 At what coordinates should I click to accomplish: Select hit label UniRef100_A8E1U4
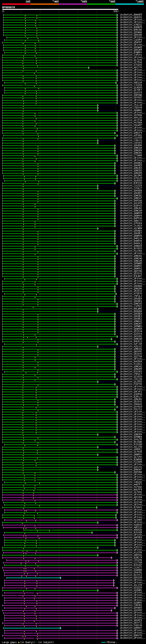click(x=131, y=82)
